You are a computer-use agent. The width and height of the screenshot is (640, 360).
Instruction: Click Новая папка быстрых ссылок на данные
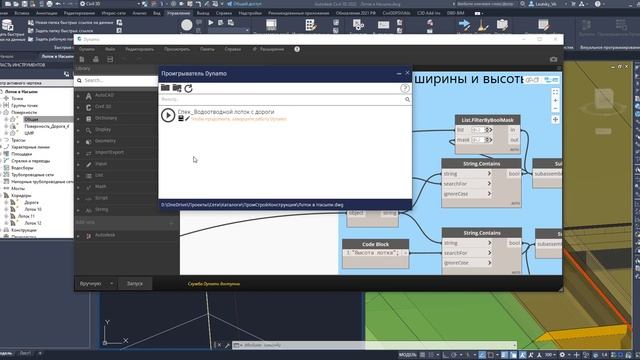70,22
